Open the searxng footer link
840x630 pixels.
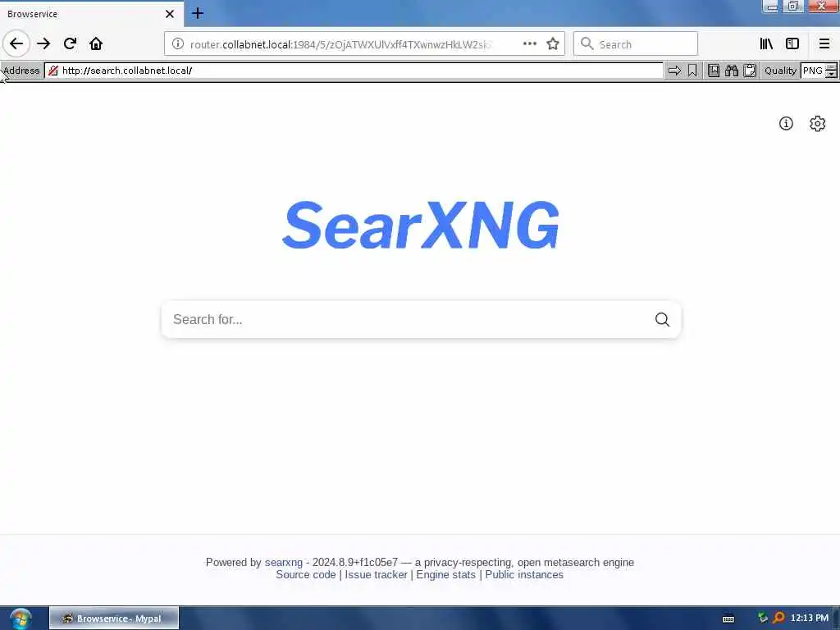[283, 563]
